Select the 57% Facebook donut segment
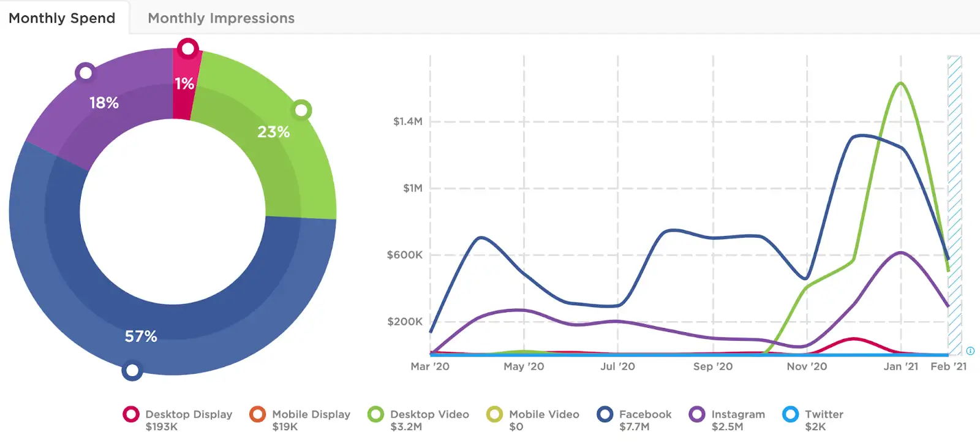This screenshot has height=448, width=980. point(141,336)
